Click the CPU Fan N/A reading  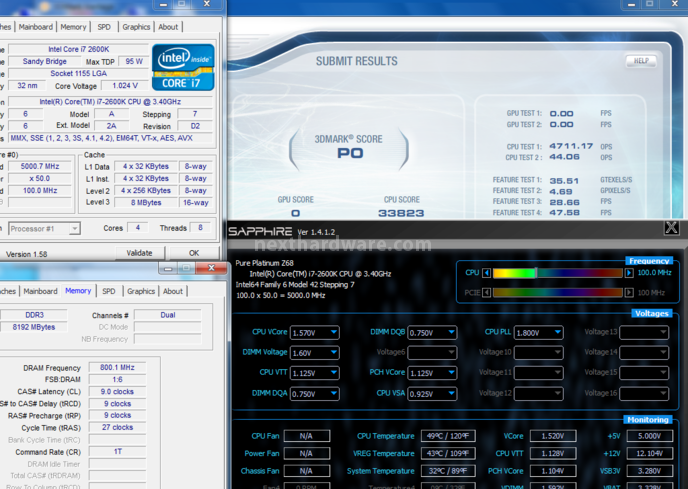307,436
